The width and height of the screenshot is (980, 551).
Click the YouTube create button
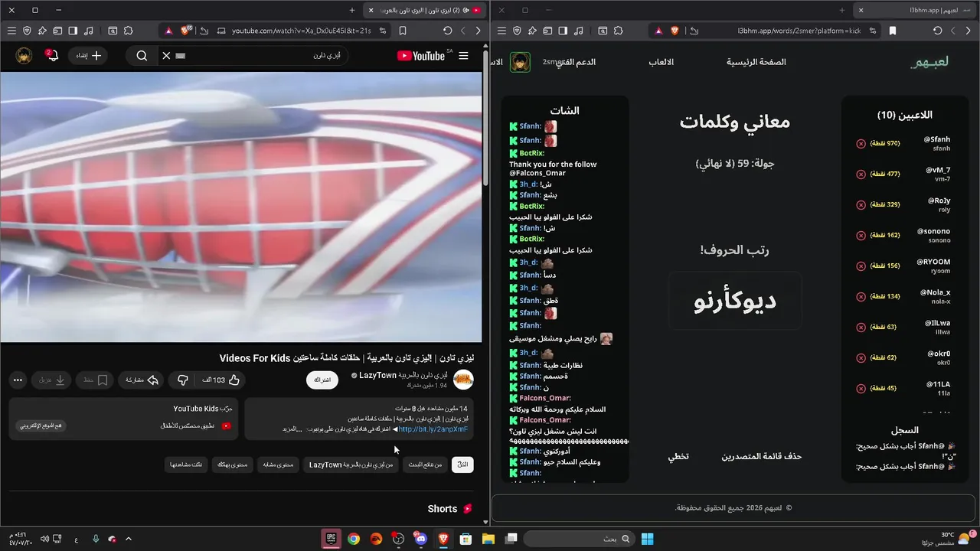(x=89, y=56)
